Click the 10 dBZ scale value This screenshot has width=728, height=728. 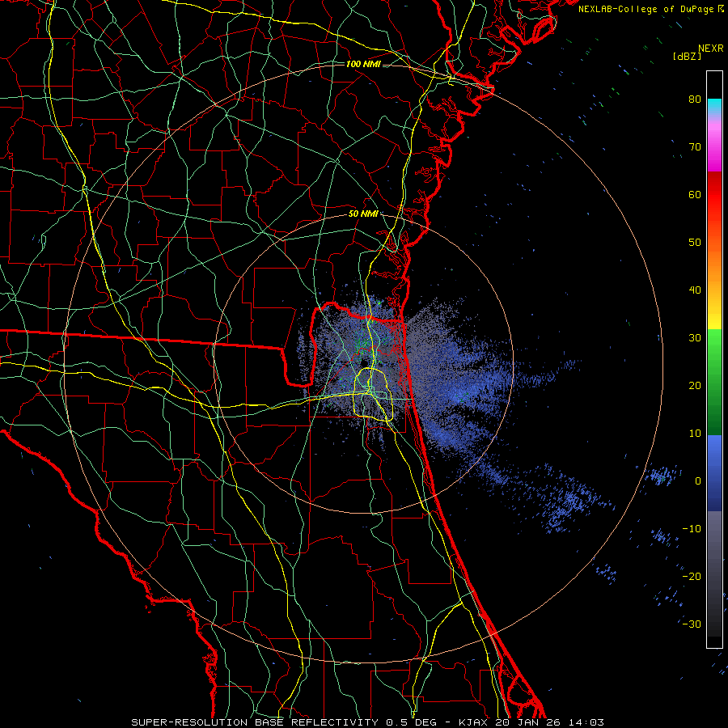[695, 434]
